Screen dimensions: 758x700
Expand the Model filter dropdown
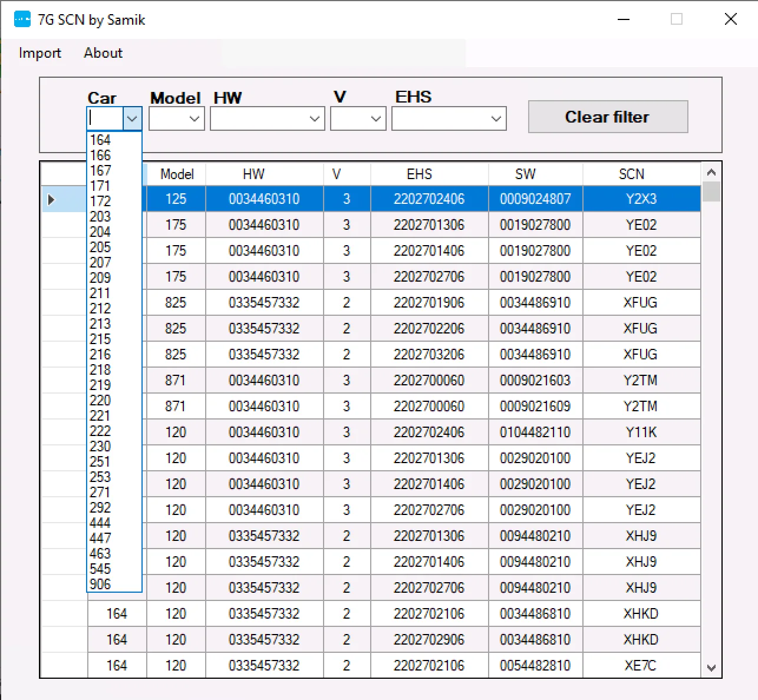click(x=194, y=119)
